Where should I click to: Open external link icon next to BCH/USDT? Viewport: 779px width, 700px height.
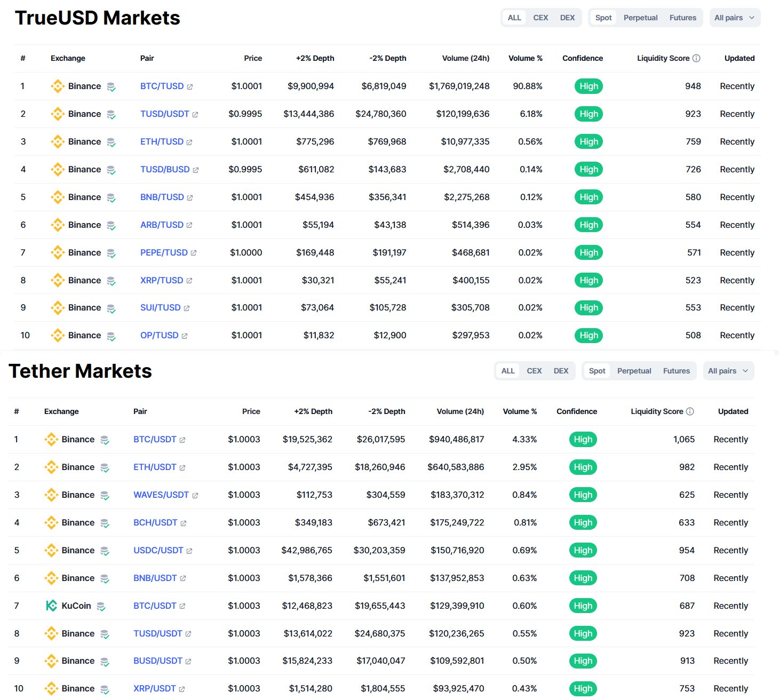pos(184,523)
